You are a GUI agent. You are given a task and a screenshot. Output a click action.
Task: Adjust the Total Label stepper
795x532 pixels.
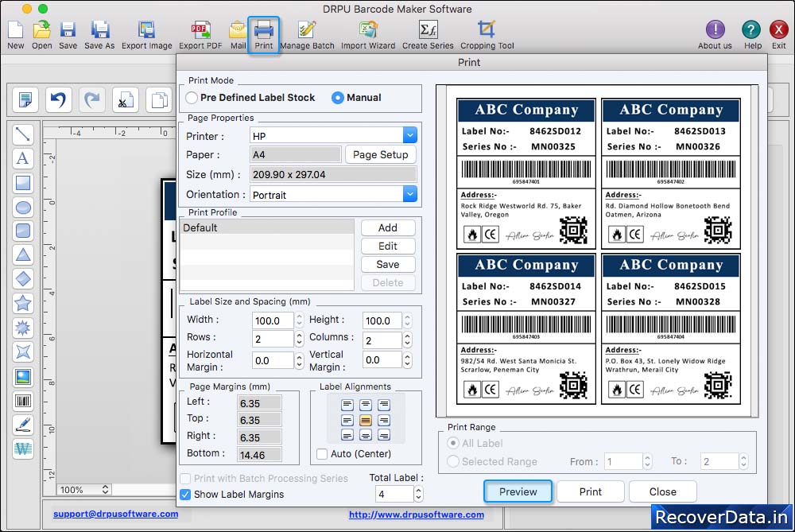click(x=418, y=494)
